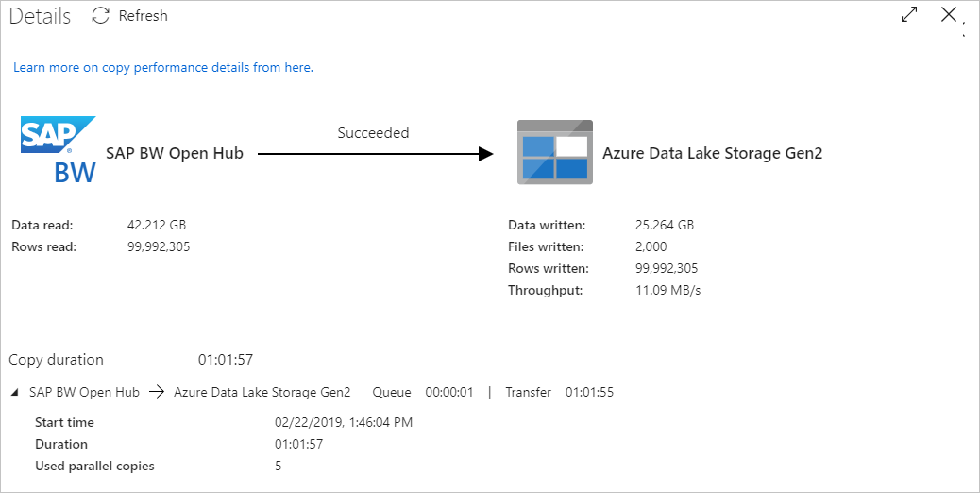980x493 pixels.
Task: Click the Succeeded status arrow
Action: coord(375,153)
